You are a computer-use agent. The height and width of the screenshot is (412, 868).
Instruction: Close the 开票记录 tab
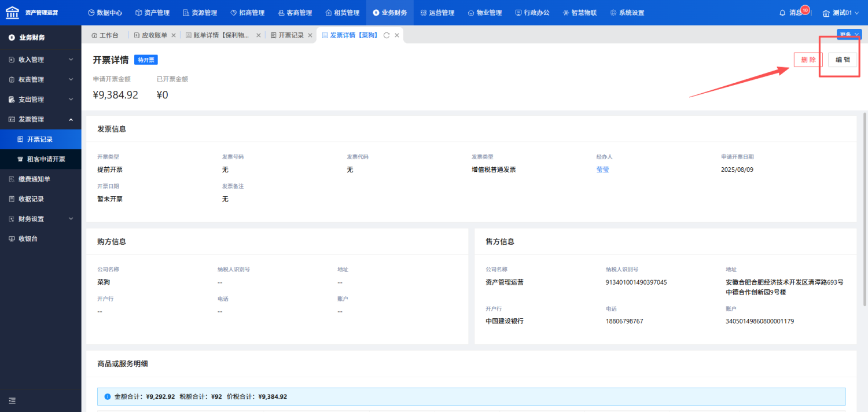pos(310,35)
